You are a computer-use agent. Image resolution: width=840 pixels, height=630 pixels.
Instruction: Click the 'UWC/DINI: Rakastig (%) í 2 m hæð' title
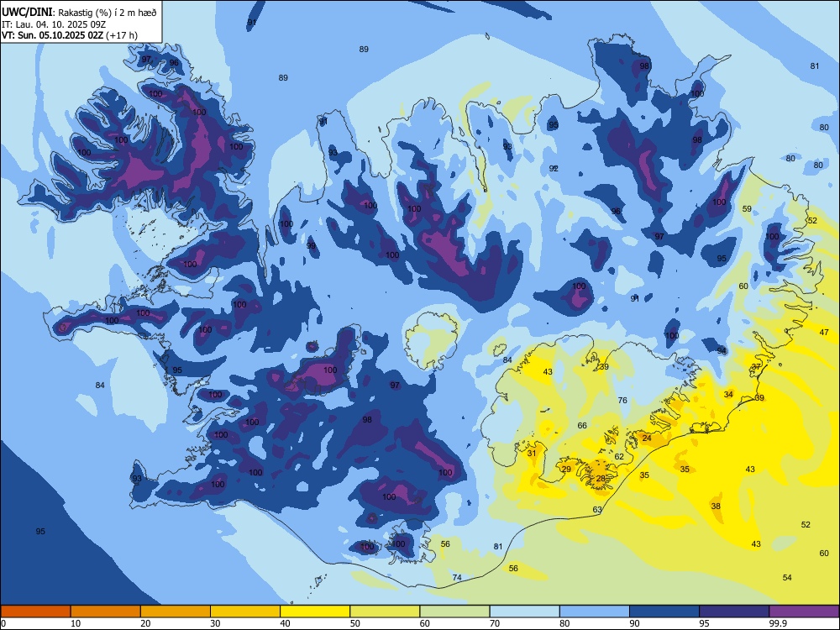(x=79, y=13)
